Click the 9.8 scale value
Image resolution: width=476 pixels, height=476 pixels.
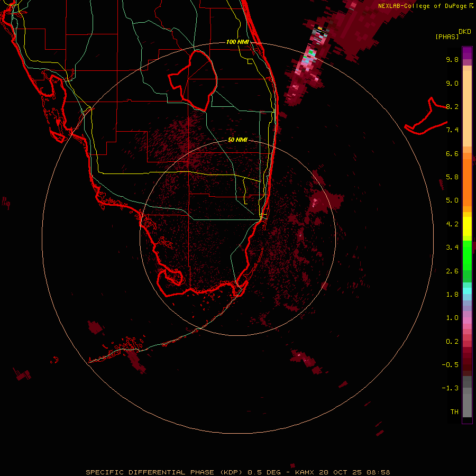[x=452, y=59]
